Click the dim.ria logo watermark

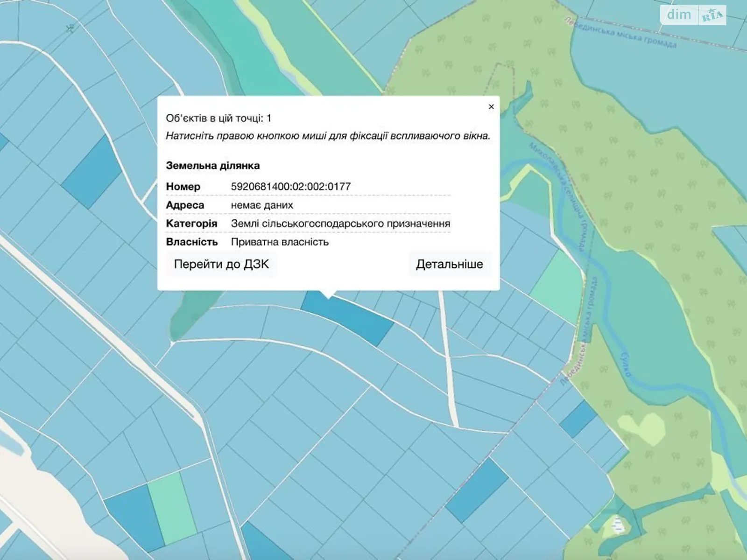[693, 15]
